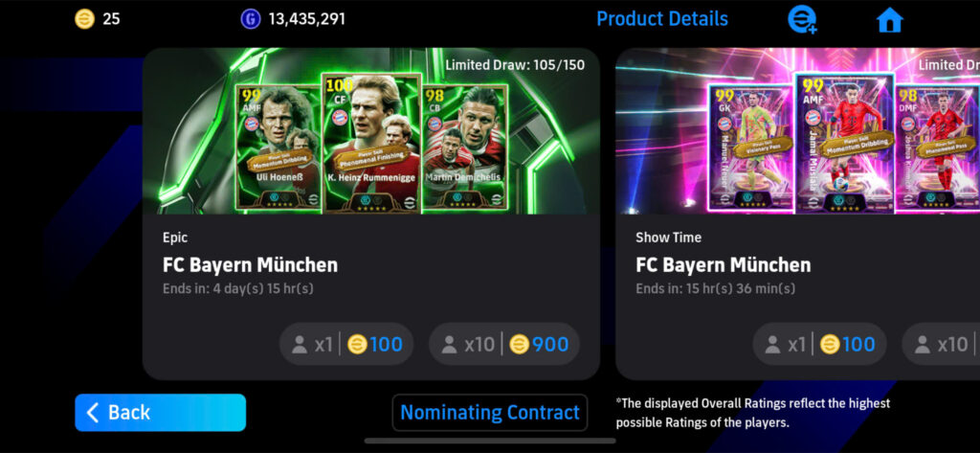Go back with the Back button
The height and width of the screenshot is (453, 980).
160,413
